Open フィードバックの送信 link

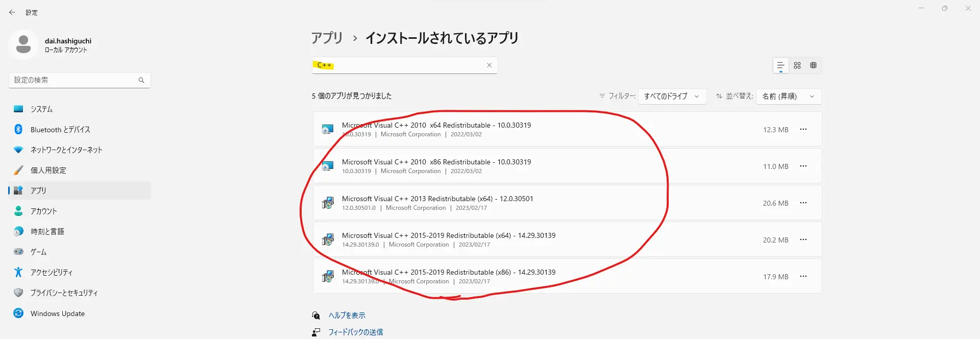pyautogui.click(x=355, y=332)
